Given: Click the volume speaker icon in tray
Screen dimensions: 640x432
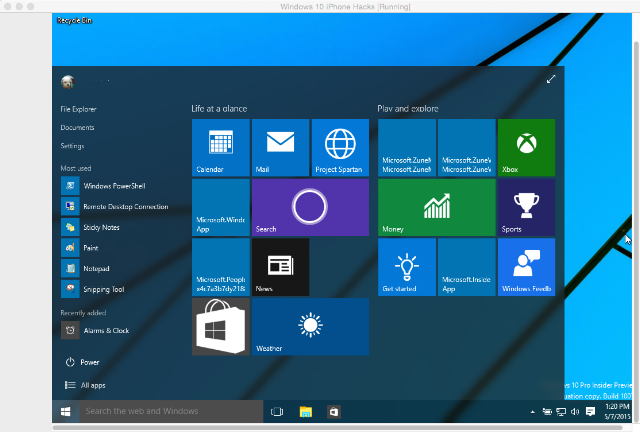Looking at the screenshot, I should 575,412.
